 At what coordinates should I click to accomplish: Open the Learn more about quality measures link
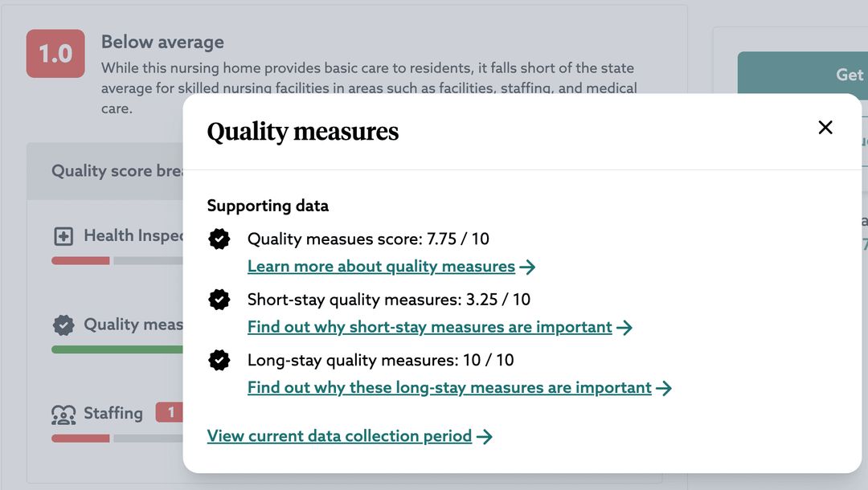click(380, 266)
